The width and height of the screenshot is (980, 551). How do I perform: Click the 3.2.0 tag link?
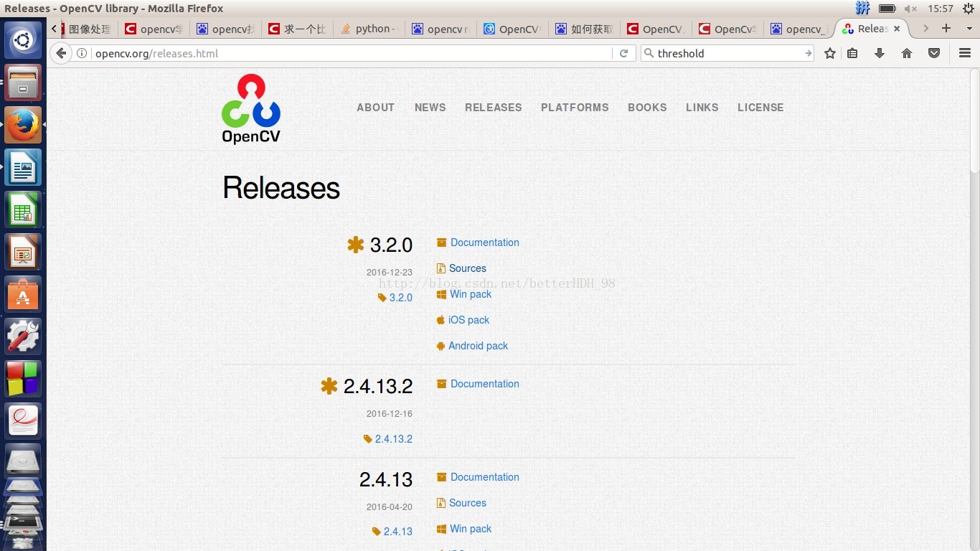401,298
